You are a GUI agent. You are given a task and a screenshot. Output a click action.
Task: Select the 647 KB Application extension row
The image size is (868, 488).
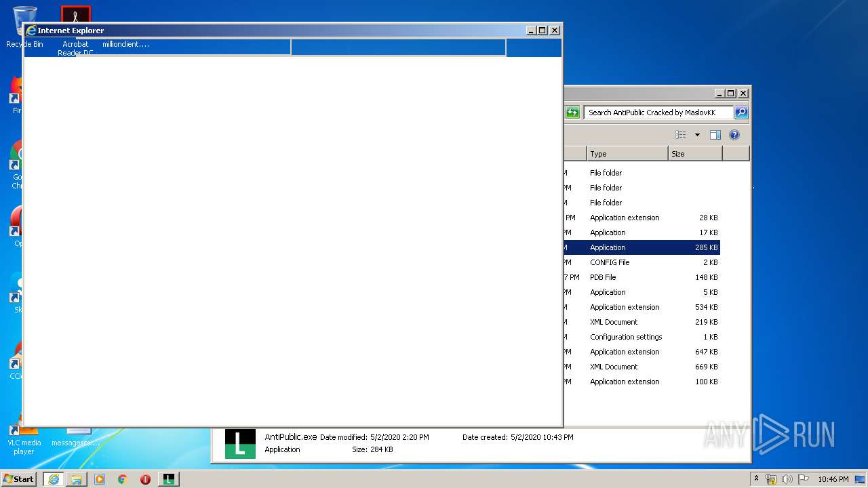coord(642,352)
